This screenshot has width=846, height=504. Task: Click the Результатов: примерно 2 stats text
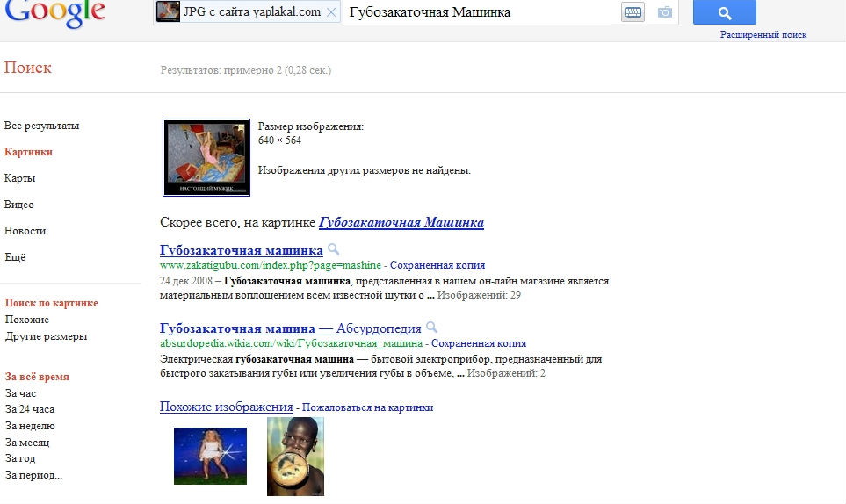pyautogui.click(x=245, y=70)
